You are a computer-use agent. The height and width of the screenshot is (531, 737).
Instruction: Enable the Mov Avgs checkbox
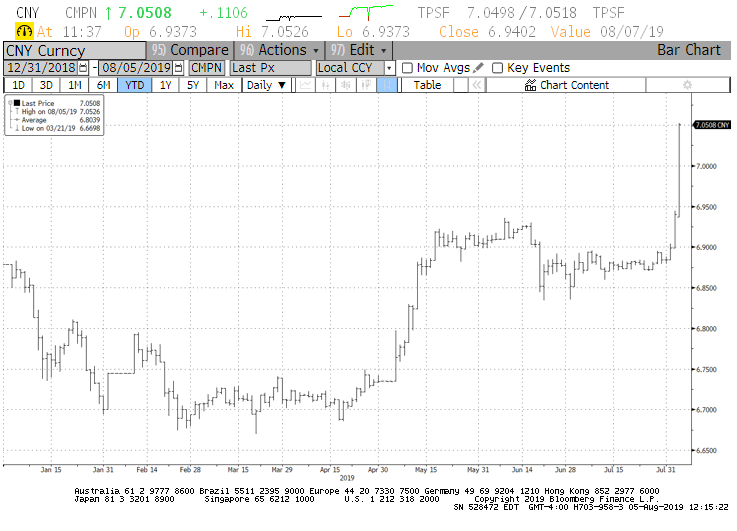point(407,68)
